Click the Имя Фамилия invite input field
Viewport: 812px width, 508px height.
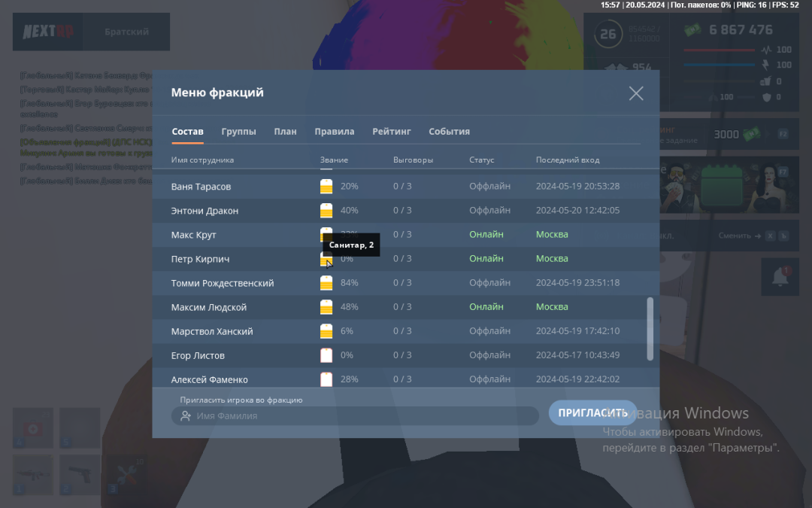[x=361, y=416]
